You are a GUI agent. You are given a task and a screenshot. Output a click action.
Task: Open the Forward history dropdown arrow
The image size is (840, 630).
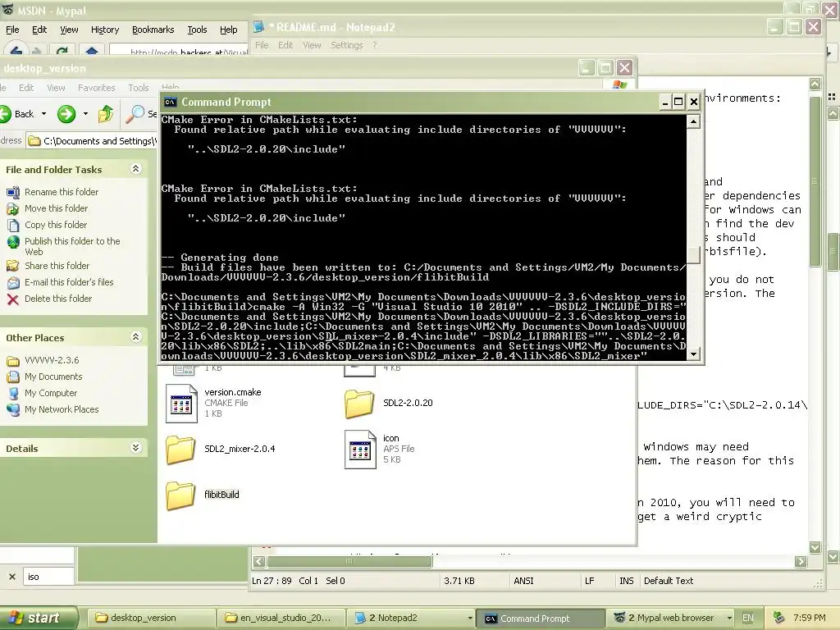pos(85,113)
